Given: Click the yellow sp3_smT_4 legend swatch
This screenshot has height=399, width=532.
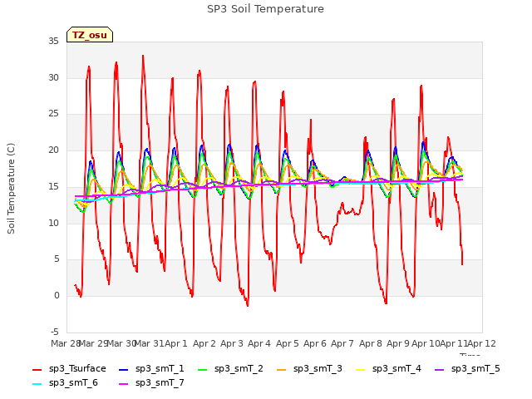Looking at the screenshot, I should click(360, 369).
